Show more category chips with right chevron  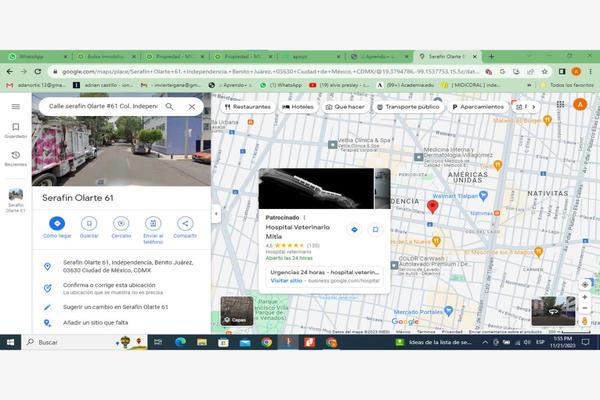tap(533, 107)
